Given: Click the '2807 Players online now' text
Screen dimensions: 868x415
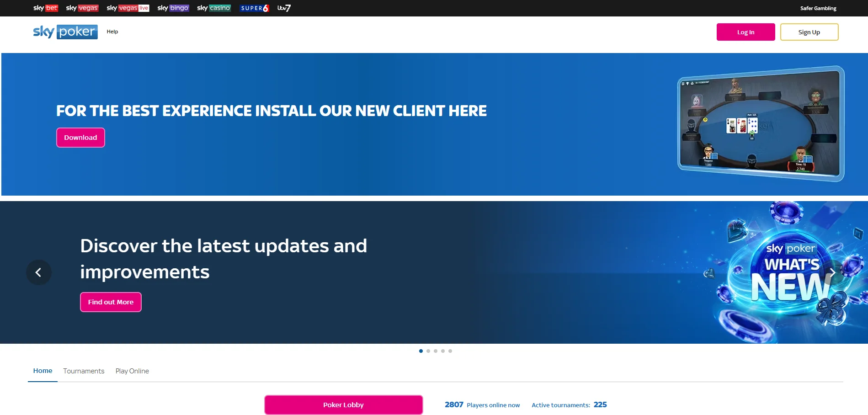Looking at the screenshot, I should [x=482, y=405].
